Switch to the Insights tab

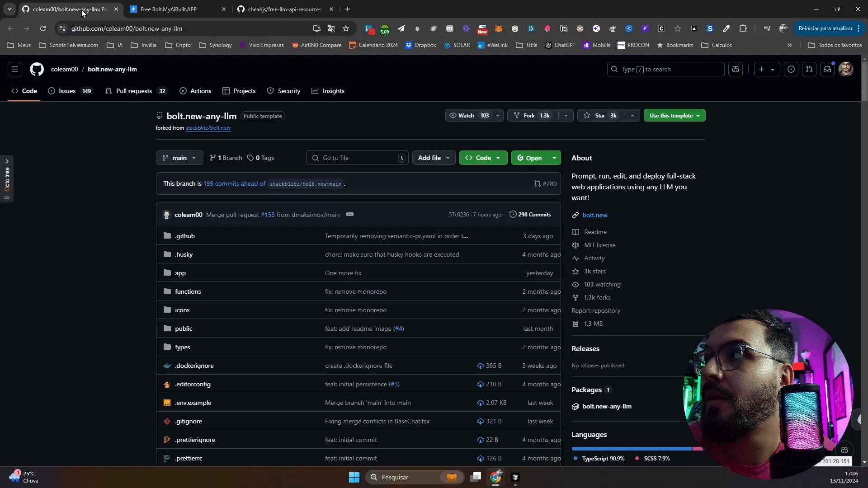(328, 91)
